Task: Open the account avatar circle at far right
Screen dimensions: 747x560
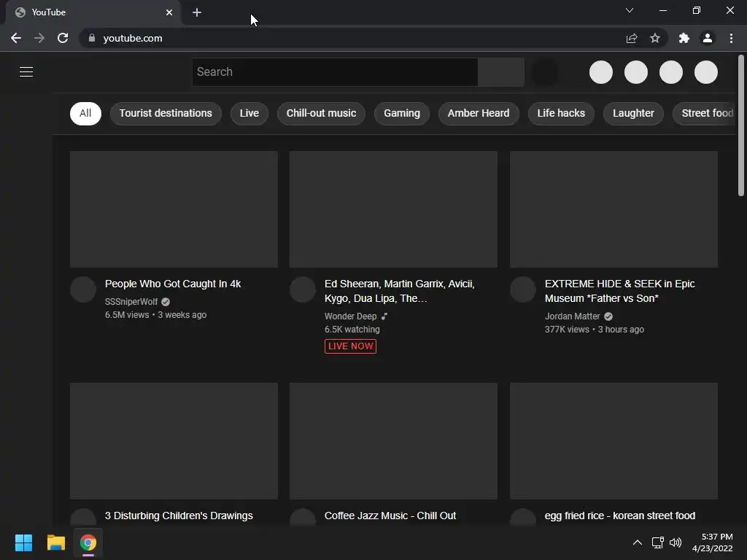Action: click(x=706, y=72)
